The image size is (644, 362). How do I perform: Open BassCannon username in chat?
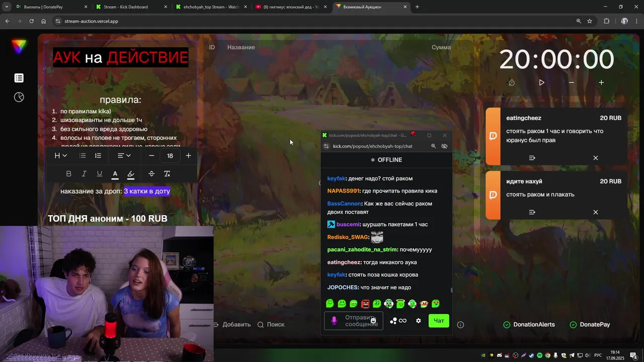click(344, 204)
